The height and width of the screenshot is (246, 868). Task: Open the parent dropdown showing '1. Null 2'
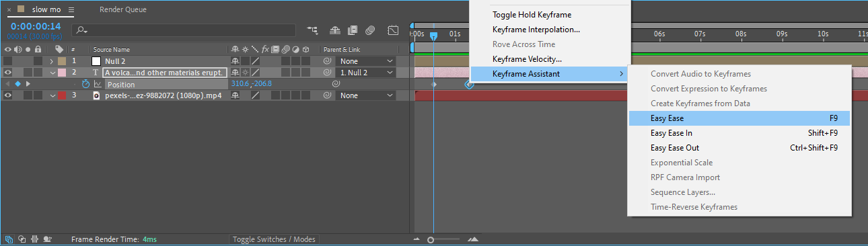(367, 73)
